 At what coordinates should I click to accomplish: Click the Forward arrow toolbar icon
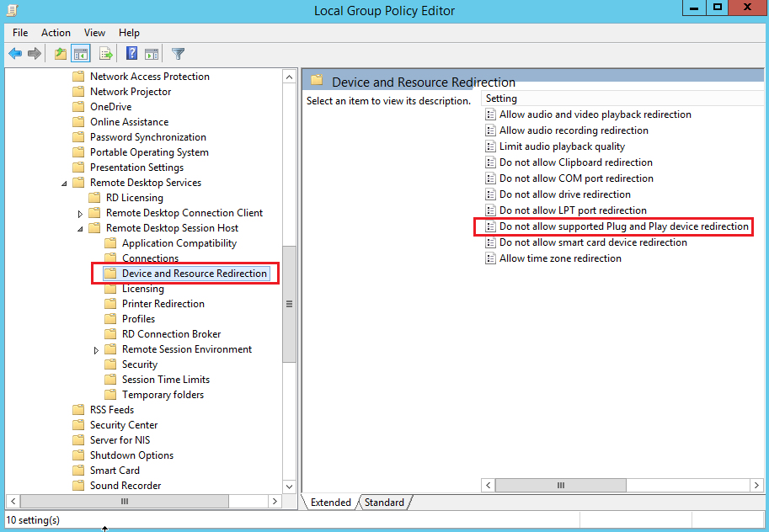(x=35, y=53)
